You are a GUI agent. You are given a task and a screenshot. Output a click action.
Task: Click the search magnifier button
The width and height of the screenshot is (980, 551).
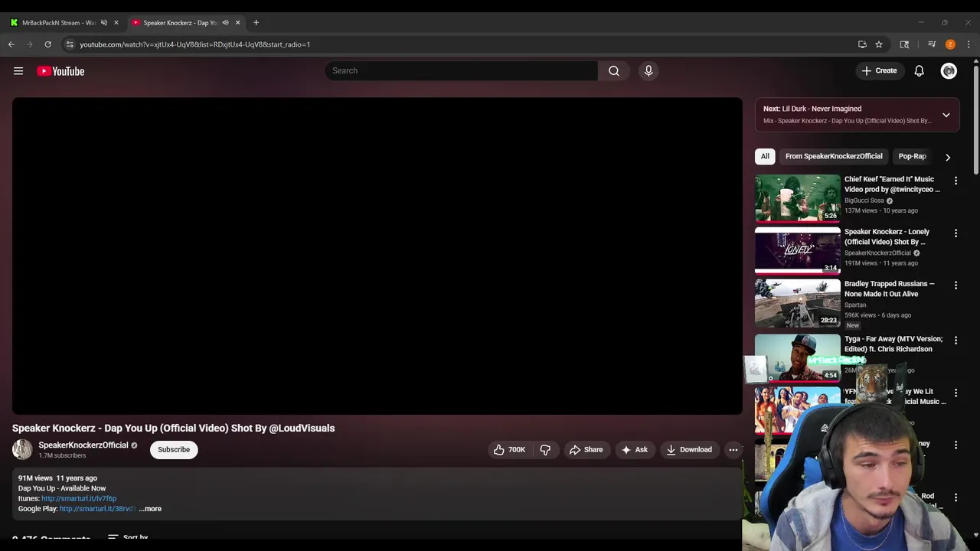(x=613, y=70)
